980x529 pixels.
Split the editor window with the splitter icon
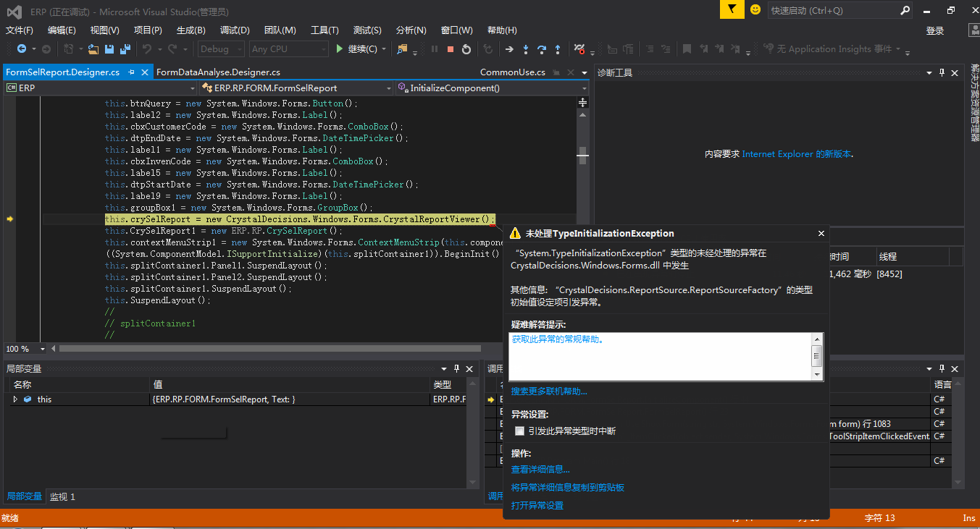(x=583, y=103)
